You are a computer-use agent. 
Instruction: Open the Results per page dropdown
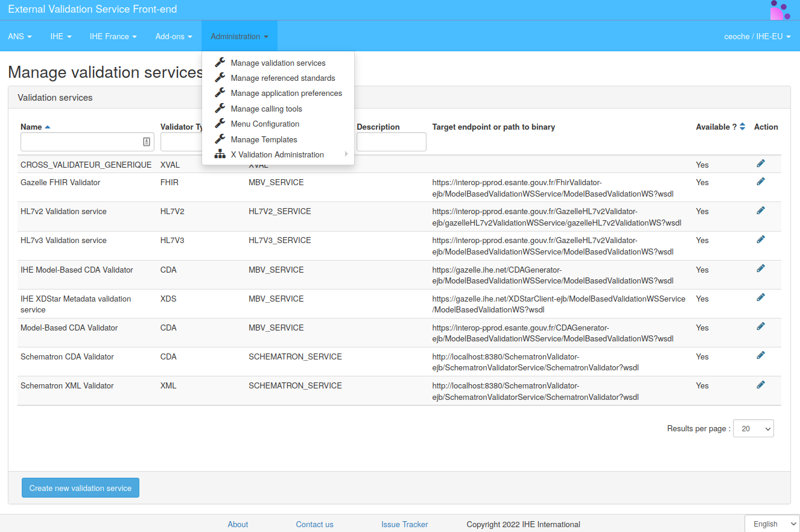point(752,428)
